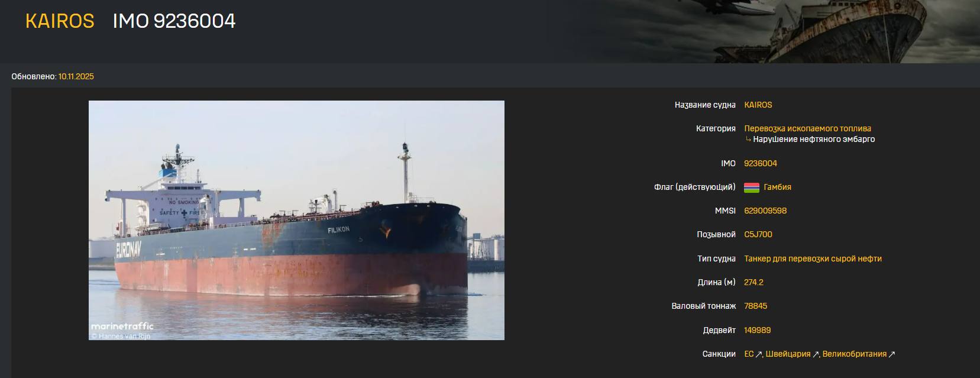Click the IMO value 9236004
Viewport: 980px width, 378px height.
click(x=761, y=163)
